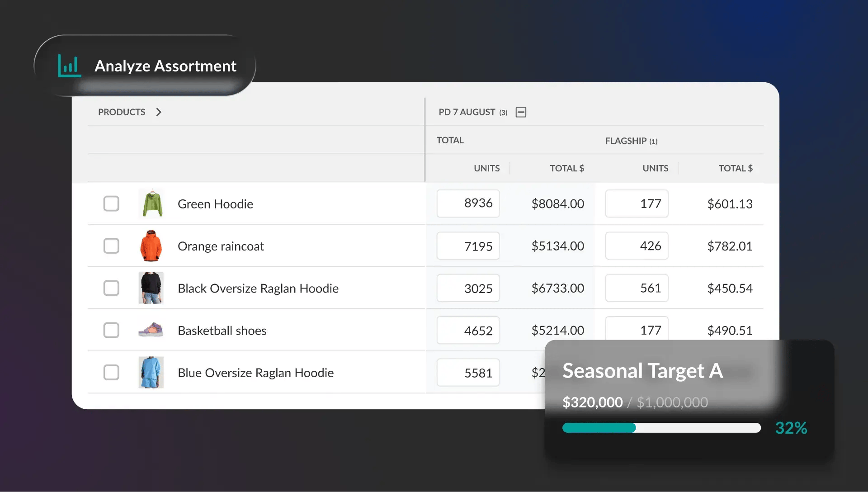This screenshot has width=868, height=492.
Task: Edit total units field showing 8936
Action: [x=468, y=203]
